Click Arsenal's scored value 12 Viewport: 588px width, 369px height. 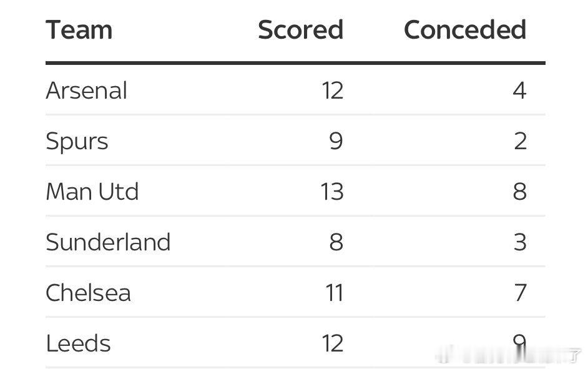coord(333,91)
